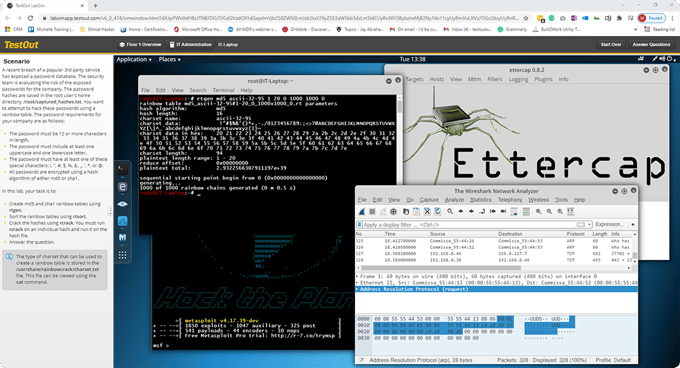Show all applications grid in the dock

[x=122, y=255]
